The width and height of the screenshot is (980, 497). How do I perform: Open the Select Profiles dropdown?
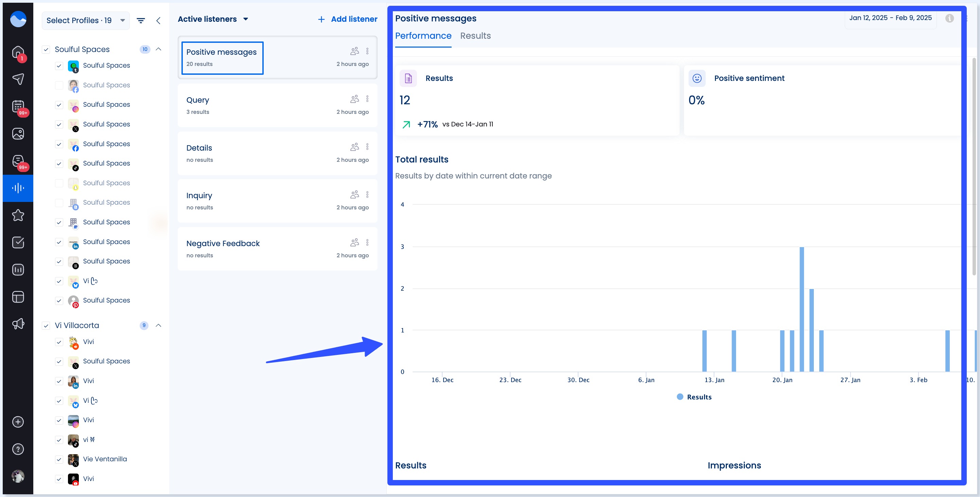pyautogui.click(x=85, y=20)
